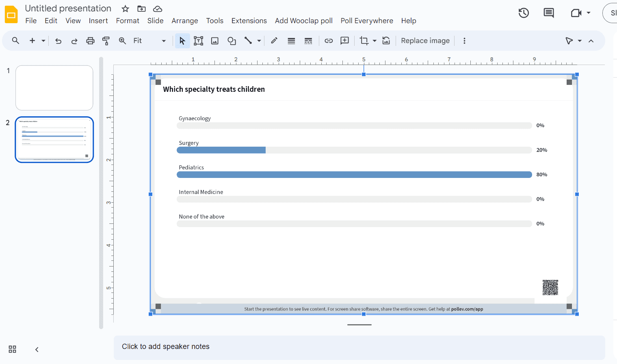This screenshot has width=617, height=364.
Task: Set border weight
Action: click(x=291, y=41)
